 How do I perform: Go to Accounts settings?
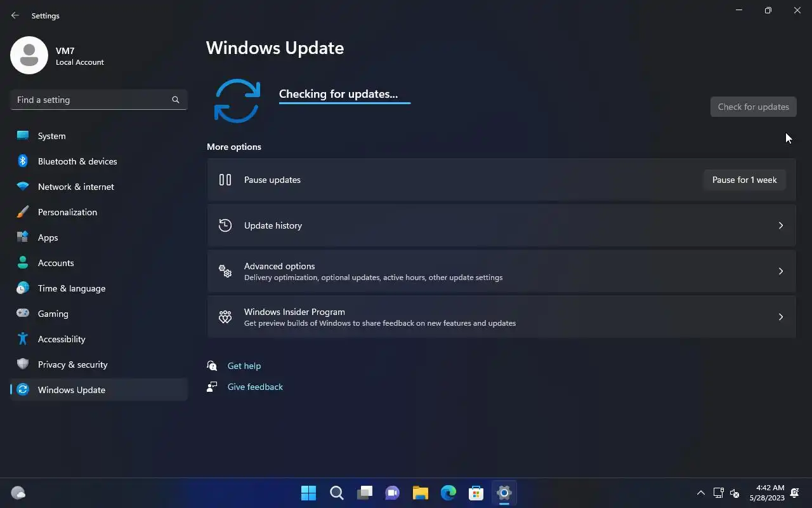pyautogui.click(x=99, y=263)
